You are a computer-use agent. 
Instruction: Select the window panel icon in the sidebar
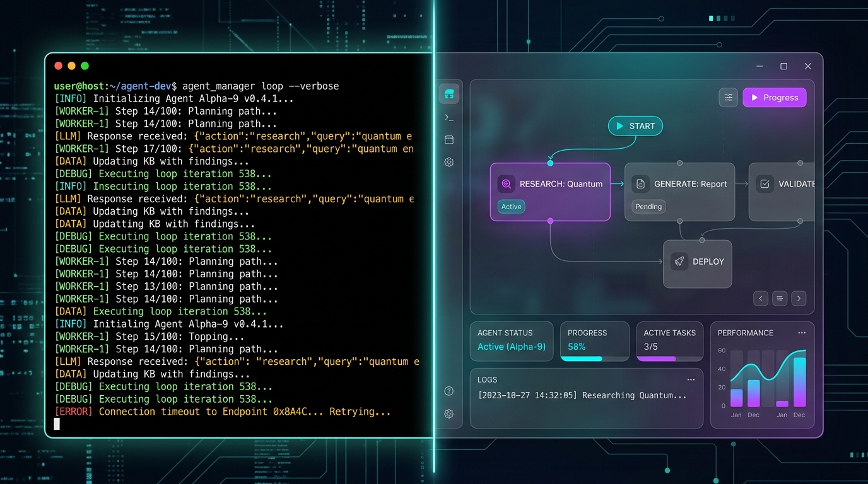tap(449, 140)
